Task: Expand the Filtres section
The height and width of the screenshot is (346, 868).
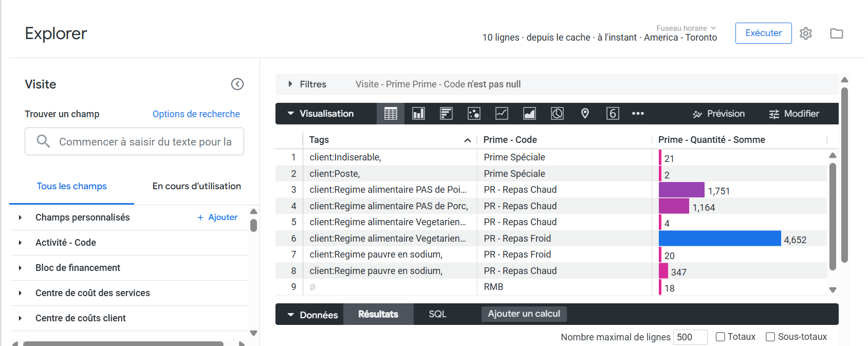Action: [290, 84]
